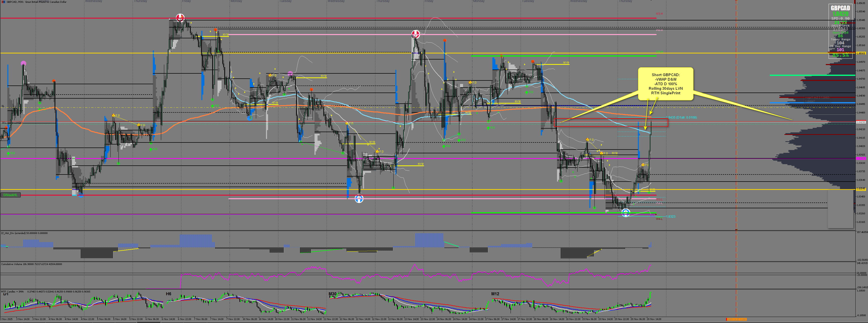The height and width of the screenshot is (323, 868).
Task: Click the red cross marker below Friday's PW-H line
Action: (416, 34)
